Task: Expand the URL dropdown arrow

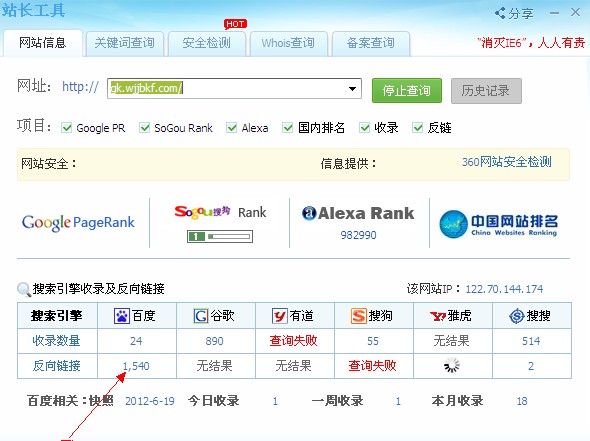Action: pyautogui.click(x=352, y=89)
